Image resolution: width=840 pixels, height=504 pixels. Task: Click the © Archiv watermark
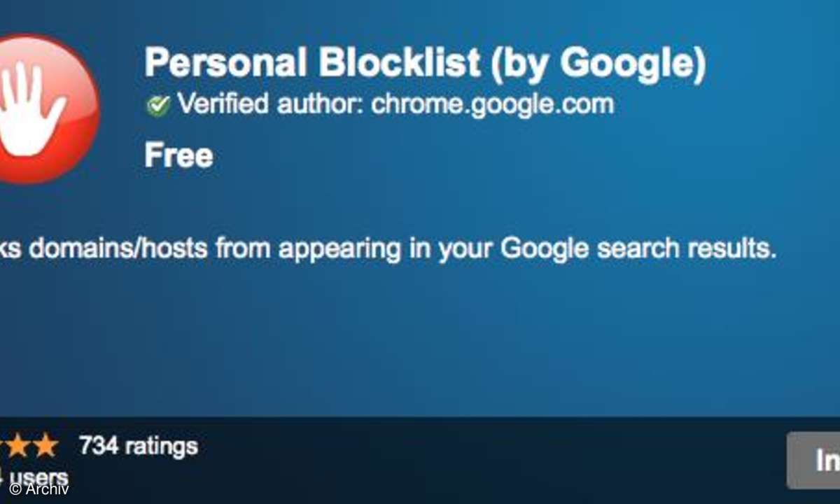tap(39, 489)
